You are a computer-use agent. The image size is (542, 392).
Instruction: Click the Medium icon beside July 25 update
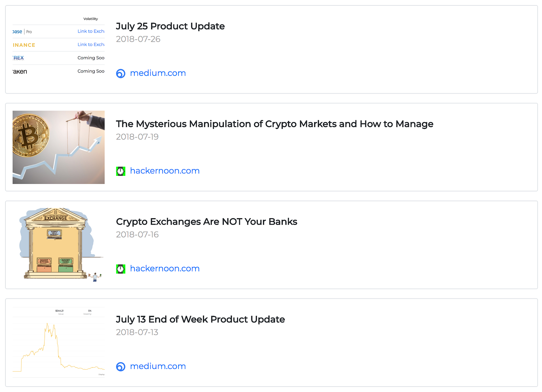coord(121,74)
